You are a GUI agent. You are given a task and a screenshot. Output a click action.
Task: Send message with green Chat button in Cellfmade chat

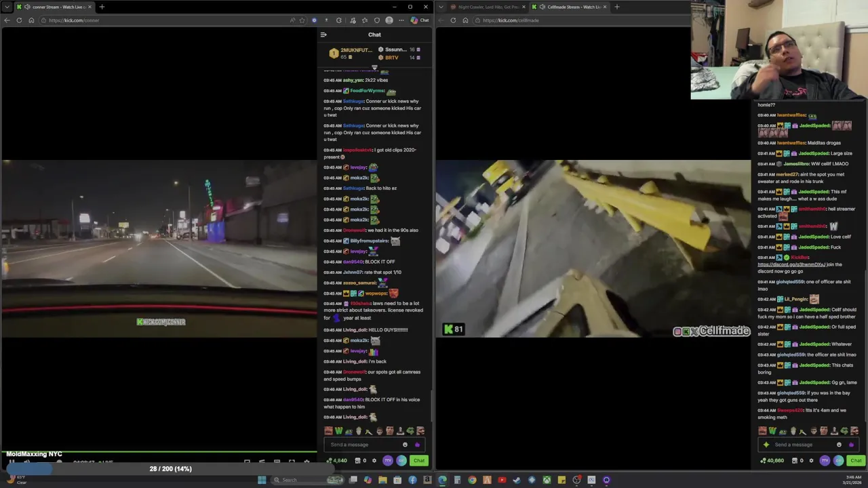pyautogui.click(x=856, y=461)
